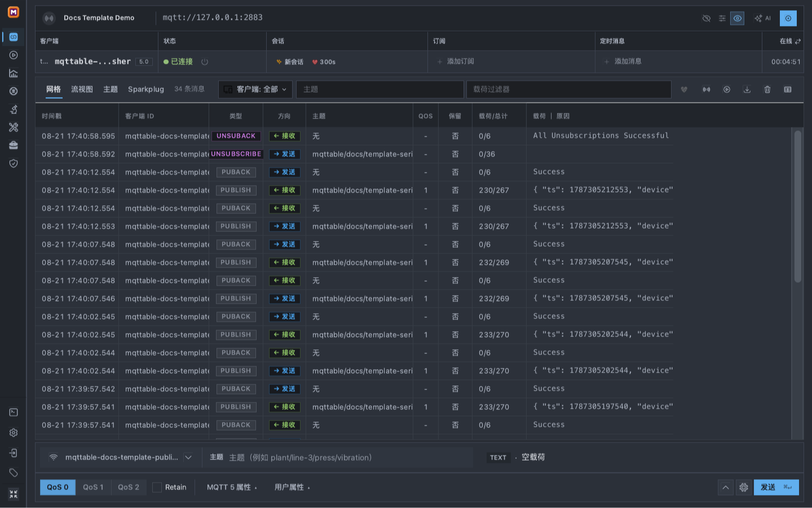This screenshot has width=812, height=508.
Task: Expand 用户属性 options
Action: [292, 487]
